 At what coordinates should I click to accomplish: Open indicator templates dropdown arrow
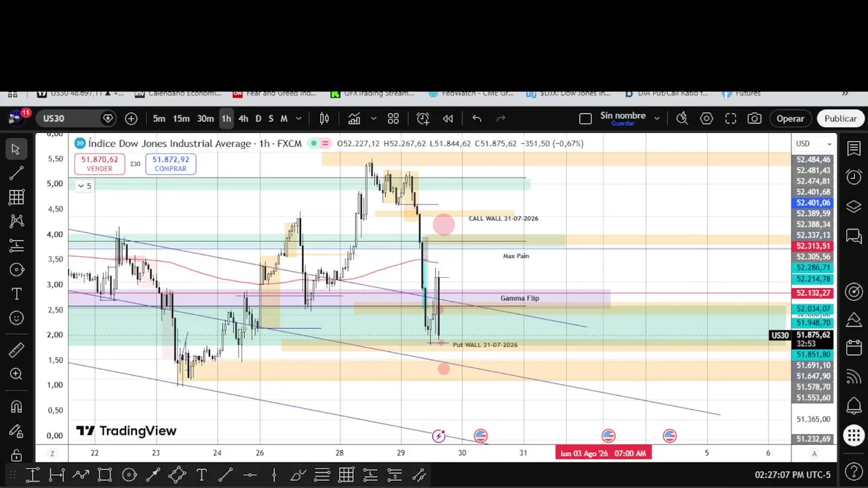click(373, 119)
